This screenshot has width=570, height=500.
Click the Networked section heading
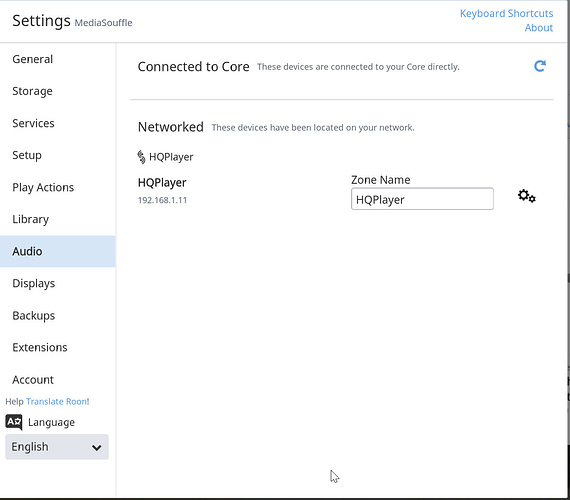[x=170, y=127]
